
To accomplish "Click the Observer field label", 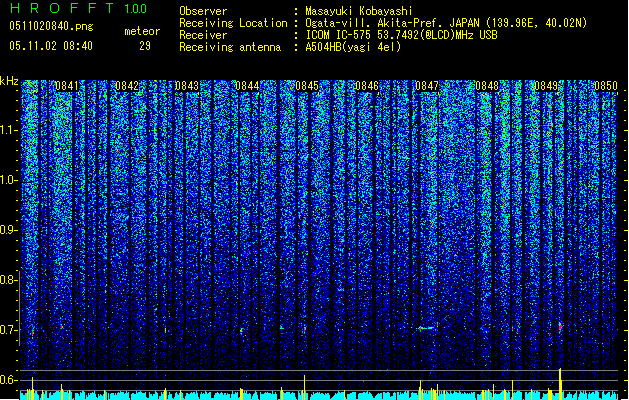I will tap(203, 11).
